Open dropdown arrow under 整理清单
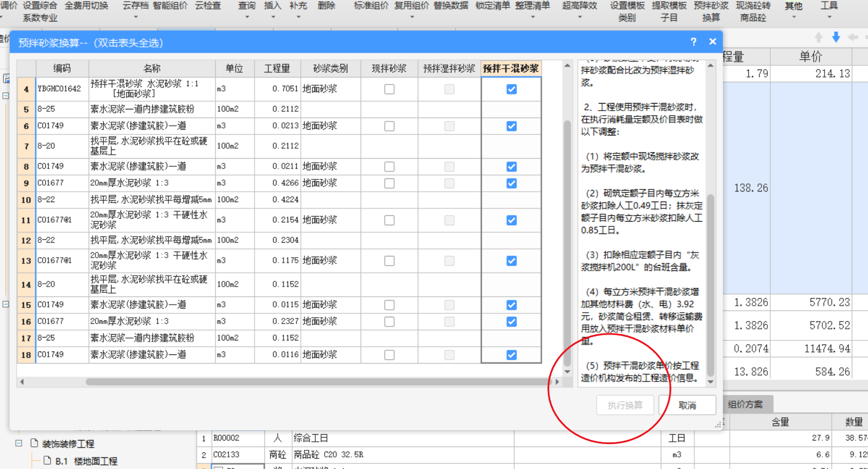Viewport: 868px width, 469px height. pyautogui.click(x=533, y=17)
